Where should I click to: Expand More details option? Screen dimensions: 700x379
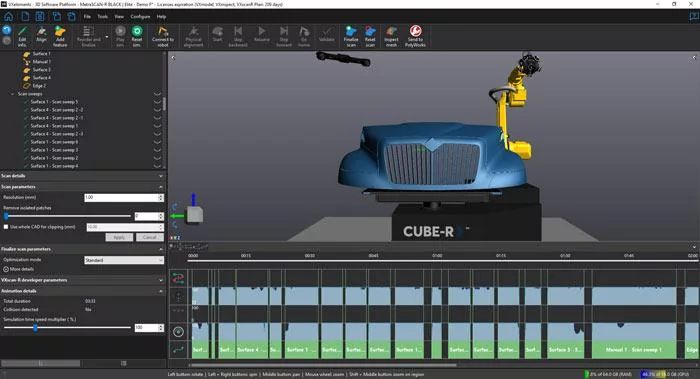click(18, 269)
